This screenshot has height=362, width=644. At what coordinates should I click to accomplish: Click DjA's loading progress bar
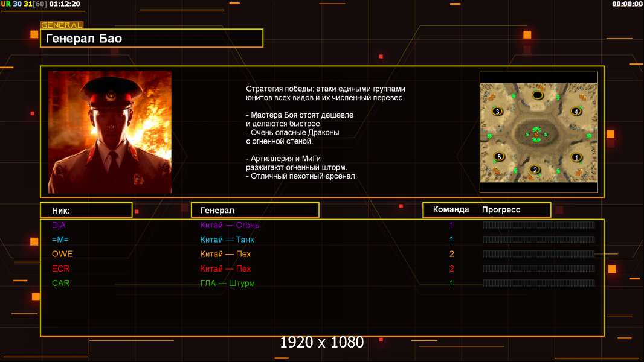point(539,224)
